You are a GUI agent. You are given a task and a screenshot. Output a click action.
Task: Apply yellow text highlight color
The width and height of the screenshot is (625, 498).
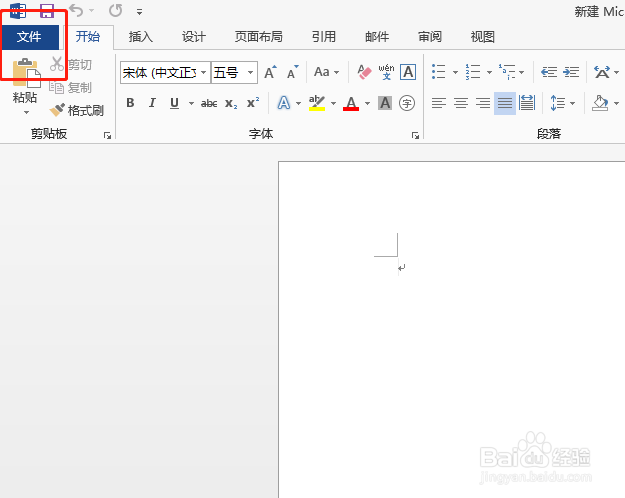[x=317, y=103]
